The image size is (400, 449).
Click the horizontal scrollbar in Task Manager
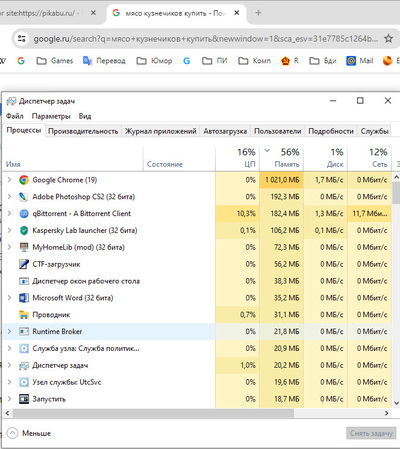pos(153,413)
